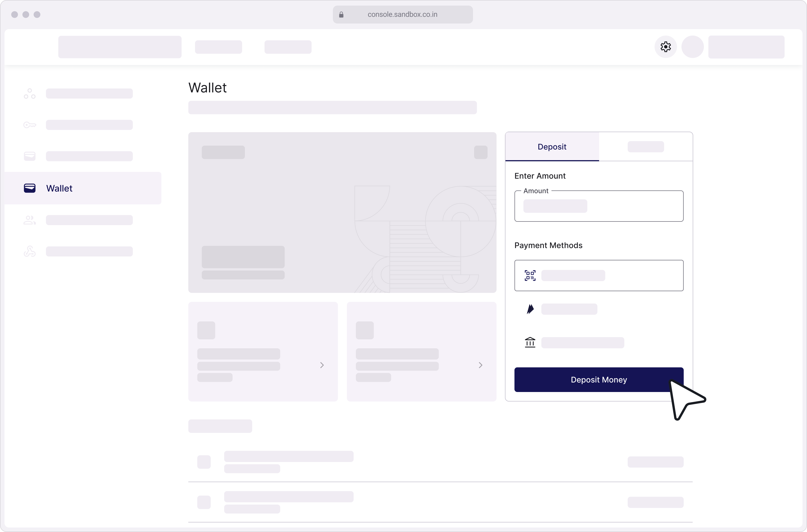807x532 pixels.
Task: Open Wallet in the sidebar menu
Action: click(x=83, y=188)
